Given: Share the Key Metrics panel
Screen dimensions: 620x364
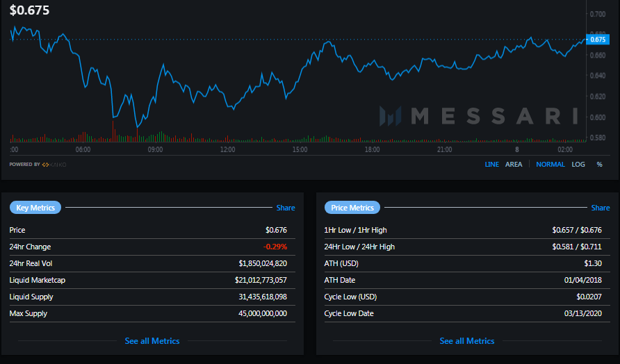Looking at the screenshot, I should (286, 208).
